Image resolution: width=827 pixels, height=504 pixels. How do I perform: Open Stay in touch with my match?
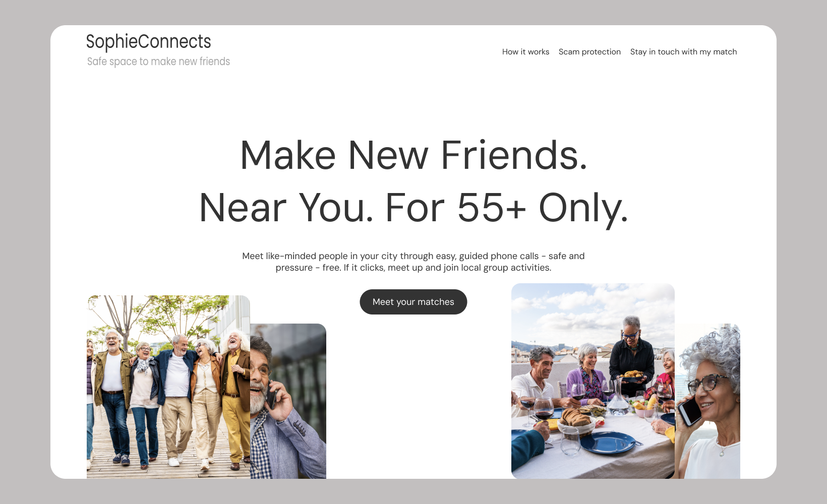(683, 52)
